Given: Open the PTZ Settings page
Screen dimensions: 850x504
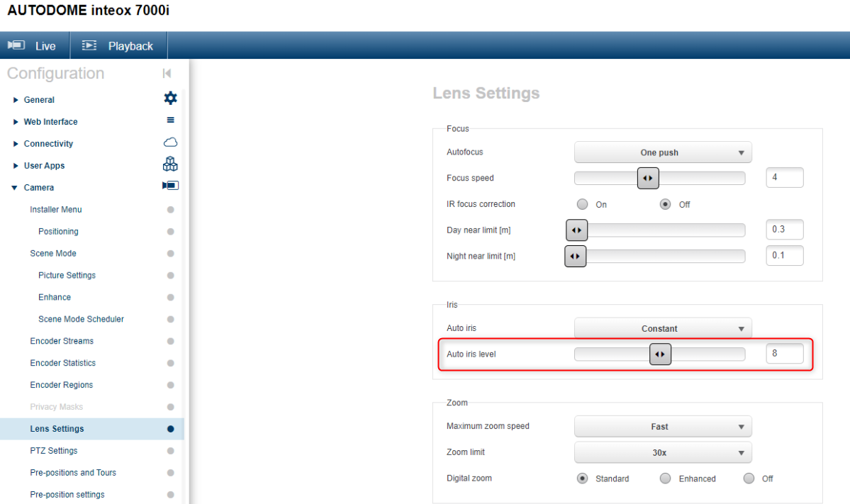Looking at the screenshot, I should tap(54, 451).
